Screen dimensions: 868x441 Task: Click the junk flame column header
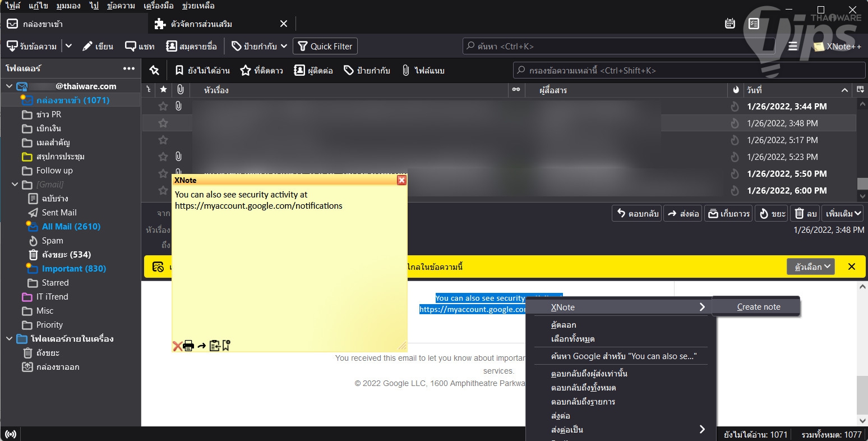point(736,90)
